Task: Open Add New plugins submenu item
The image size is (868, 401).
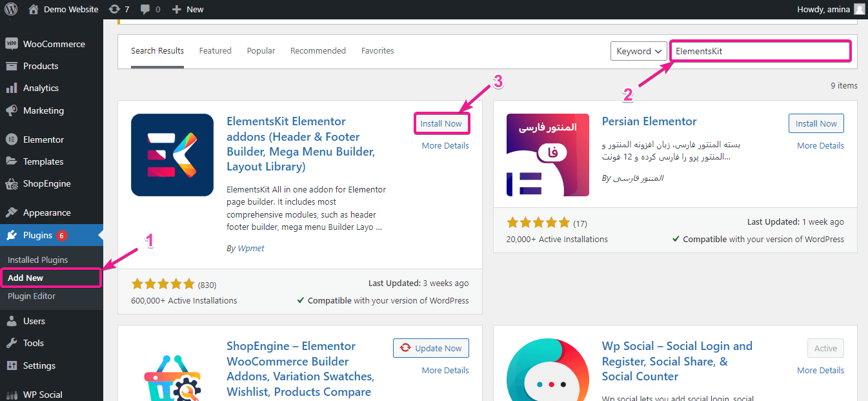Action: coord(26,278)
